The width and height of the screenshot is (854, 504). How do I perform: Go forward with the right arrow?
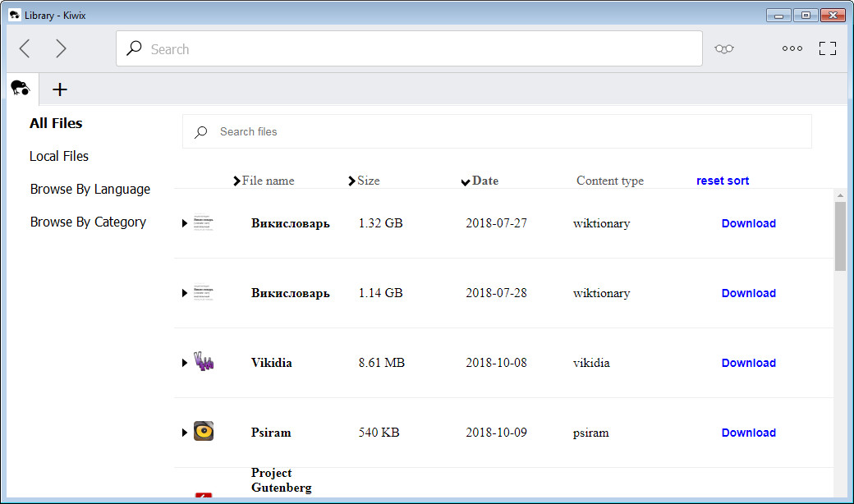click(x=61, y=48)
